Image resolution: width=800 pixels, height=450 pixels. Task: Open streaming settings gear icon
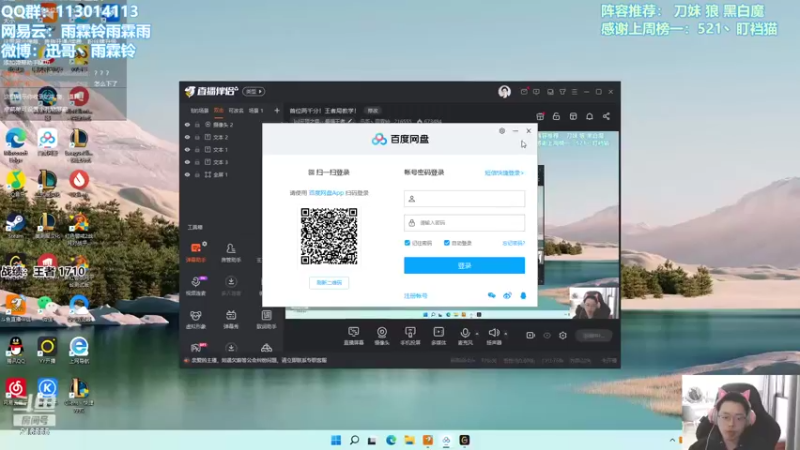[563, 335]
